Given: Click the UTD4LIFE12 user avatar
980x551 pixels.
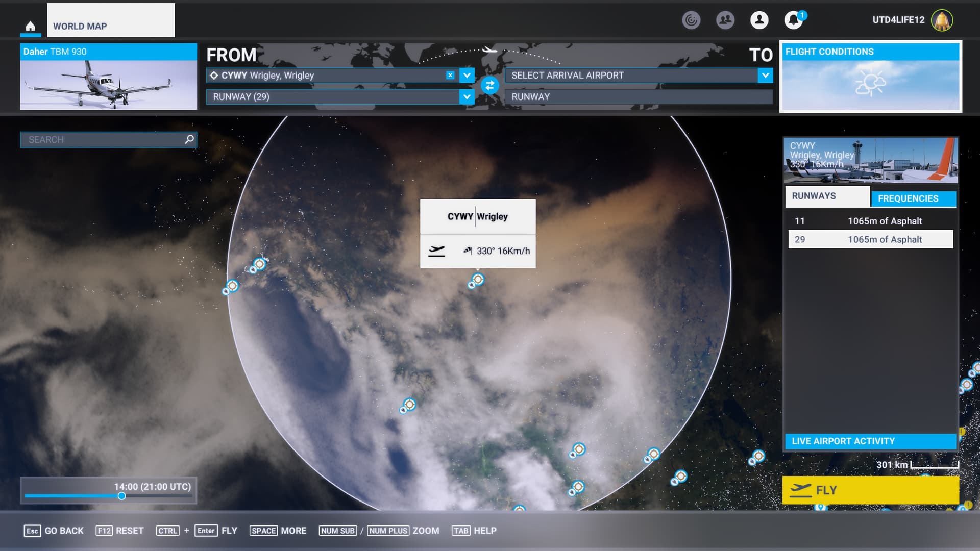Looking at the screenshot, I should tap(942, 20).
